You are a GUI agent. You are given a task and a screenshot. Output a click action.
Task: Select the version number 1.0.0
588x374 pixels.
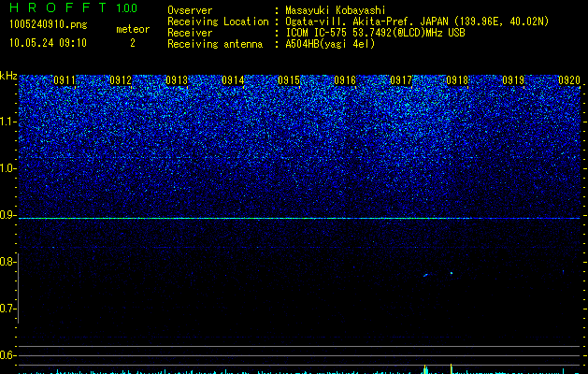[x=127, y=7]
